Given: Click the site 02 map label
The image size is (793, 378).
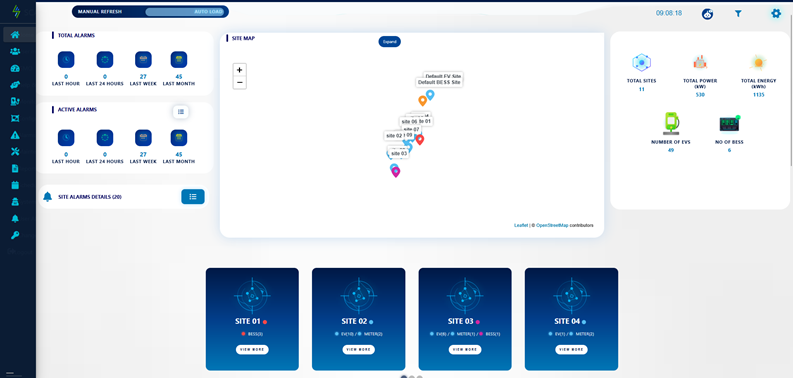Looking at the screenshot, I should (394, 136).
